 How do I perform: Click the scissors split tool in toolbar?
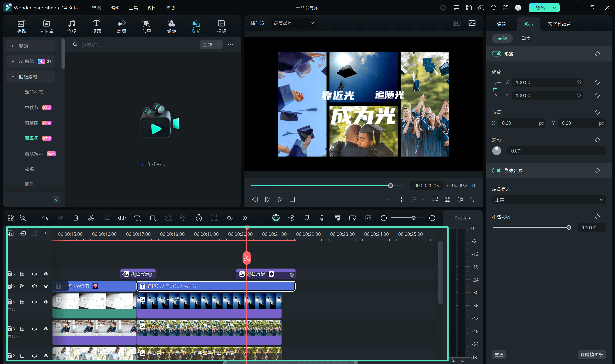tap(91, 218)
